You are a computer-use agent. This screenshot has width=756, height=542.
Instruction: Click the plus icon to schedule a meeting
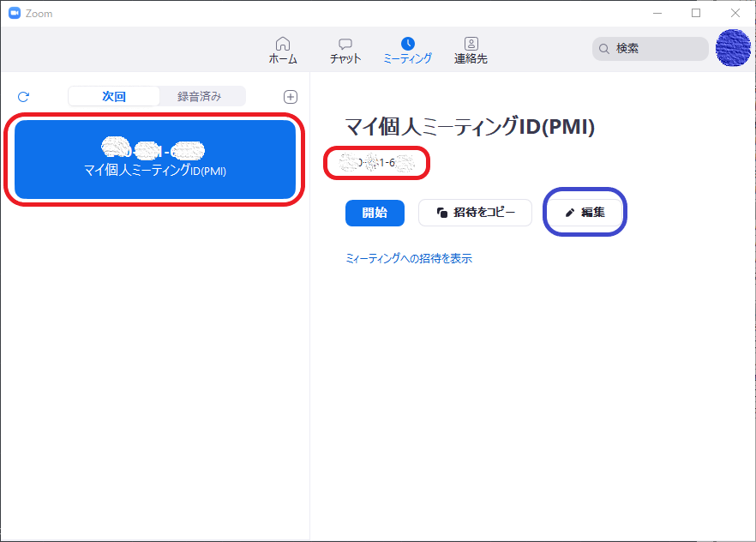coord(291,97)
